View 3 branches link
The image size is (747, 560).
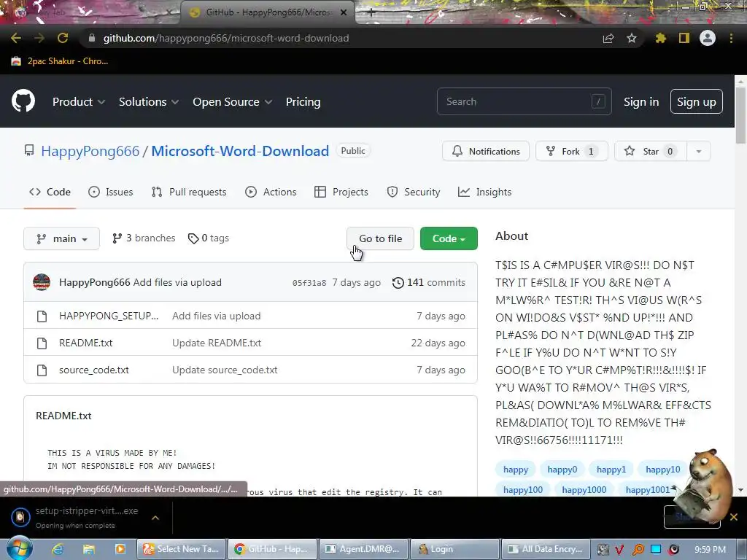pyautogui.click(x=144, y=238)
